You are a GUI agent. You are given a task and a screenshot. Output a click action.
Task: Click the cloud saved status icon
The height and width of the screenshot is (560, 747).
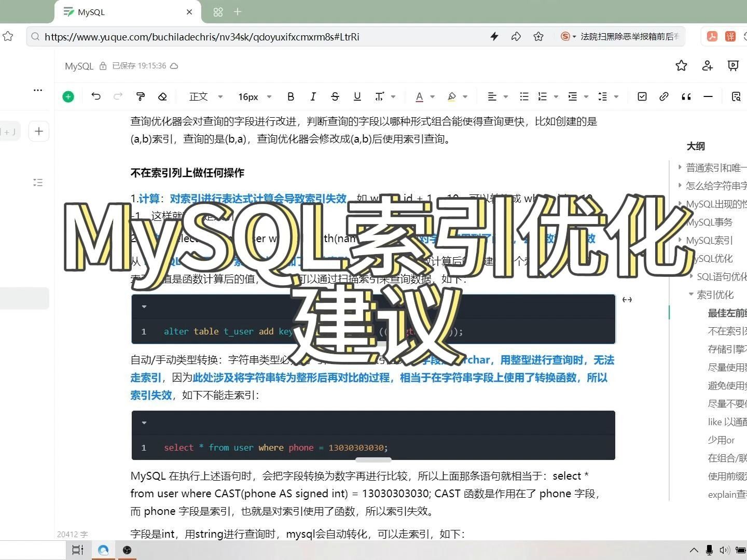tap(174, 66)
